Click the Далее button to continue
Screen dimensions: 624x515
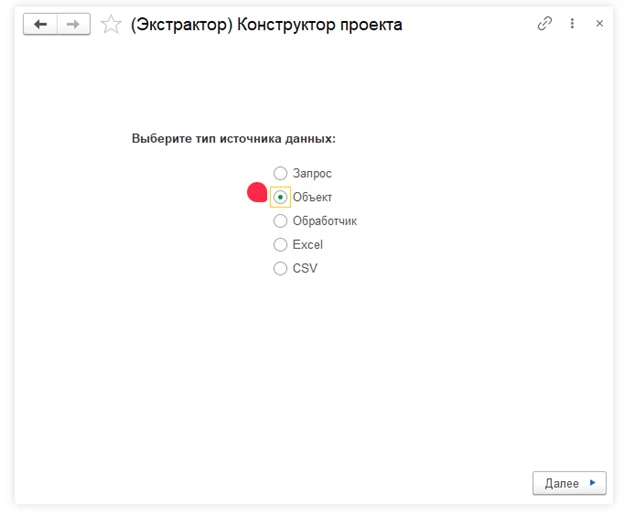tap(569, 483)
